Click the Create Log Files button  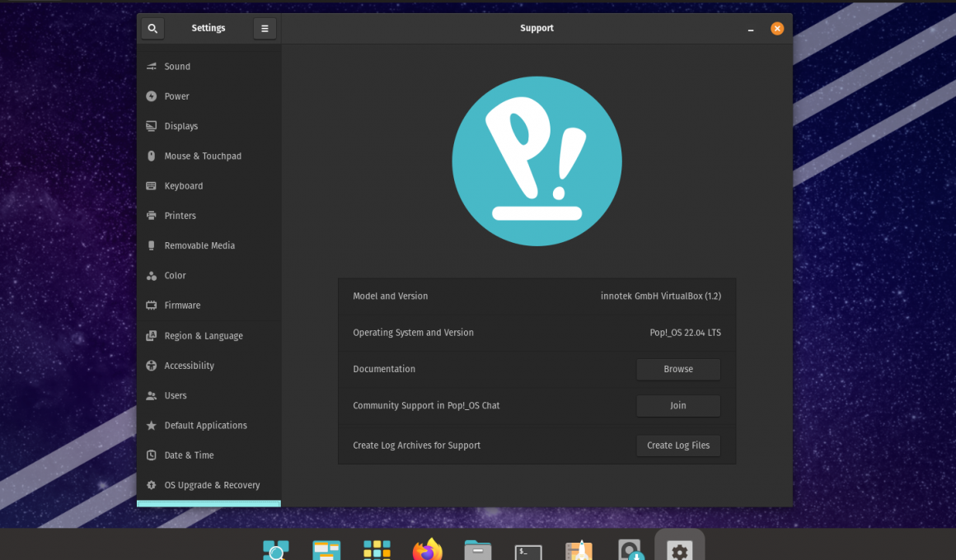678,446
